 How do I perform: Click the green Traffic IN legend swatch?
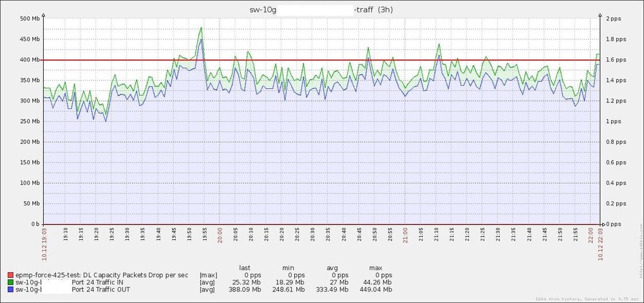(7, 282)
